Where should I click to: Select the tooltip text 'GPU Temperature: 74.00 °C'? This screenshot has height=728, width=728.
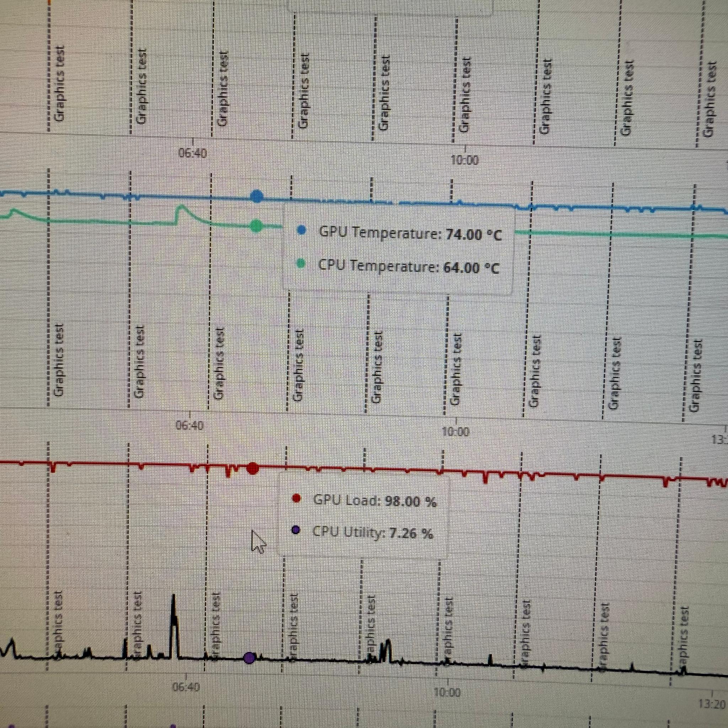tap(410, 234)
